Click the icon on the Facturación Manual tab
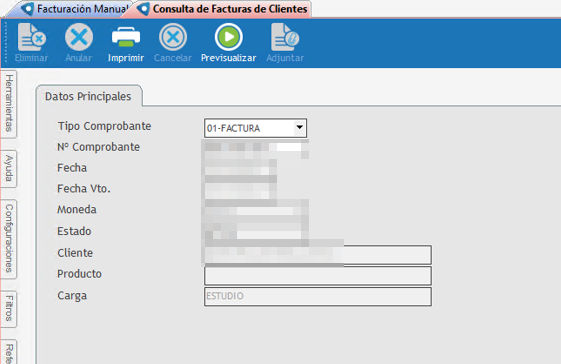This screenshot has height=364, width=561. click(28, 9)
